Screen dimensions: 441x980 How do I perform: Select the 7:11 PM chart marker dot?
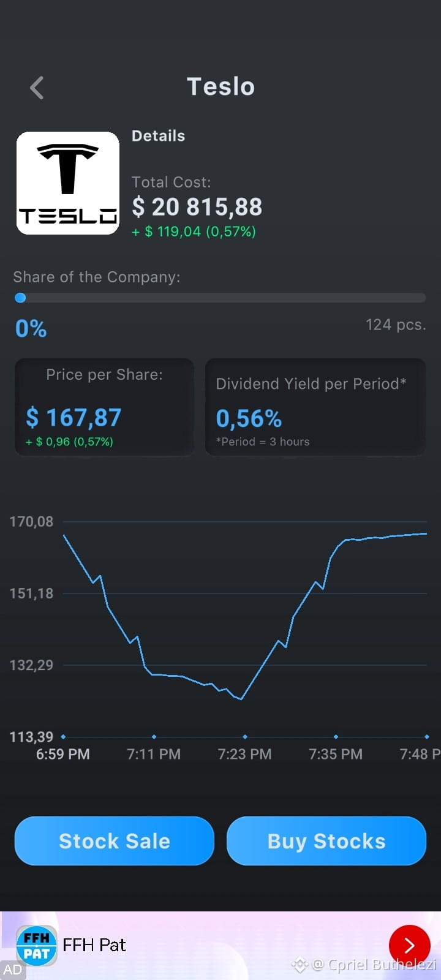coord(154,737)
